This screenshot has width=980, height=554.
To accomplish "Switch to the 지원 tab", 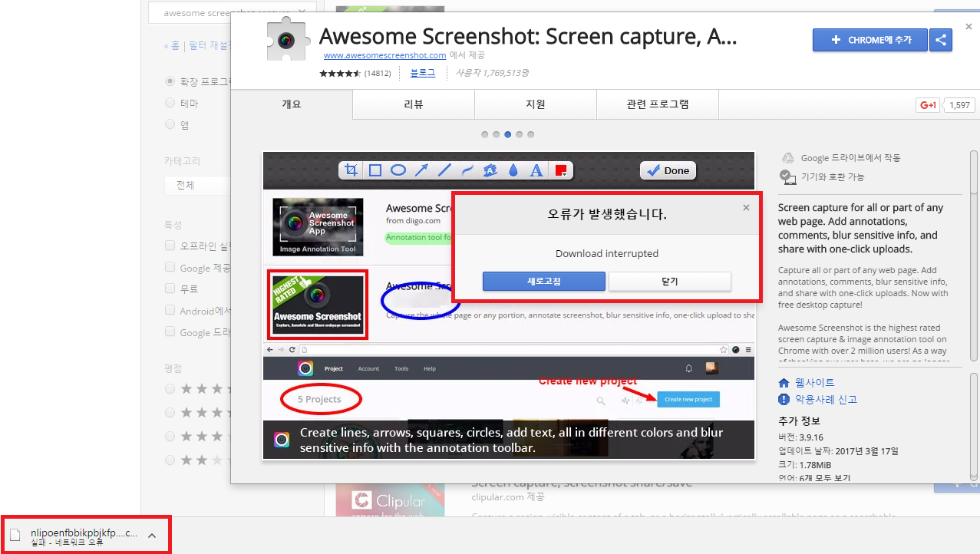I will (536, 104).
